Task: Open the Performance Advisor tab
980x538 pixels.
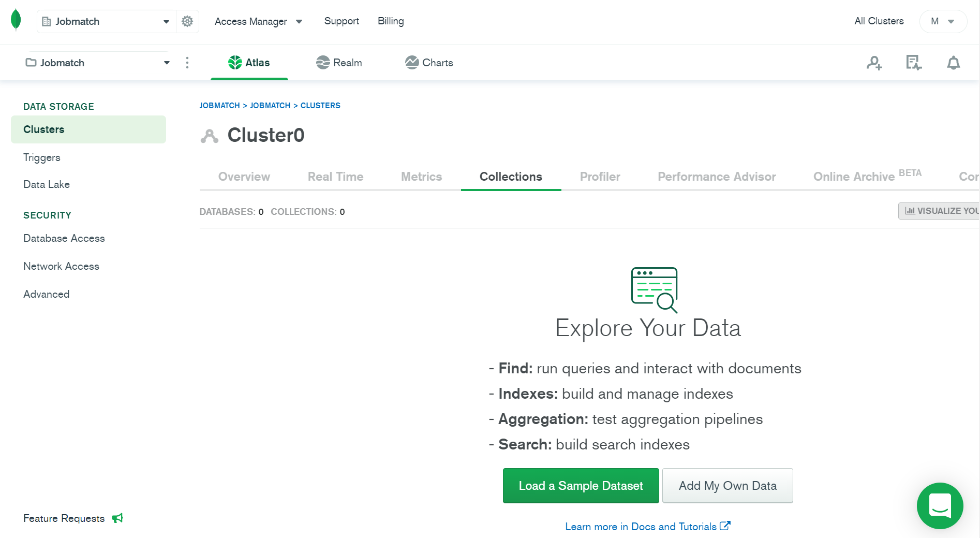Action: 717,177
